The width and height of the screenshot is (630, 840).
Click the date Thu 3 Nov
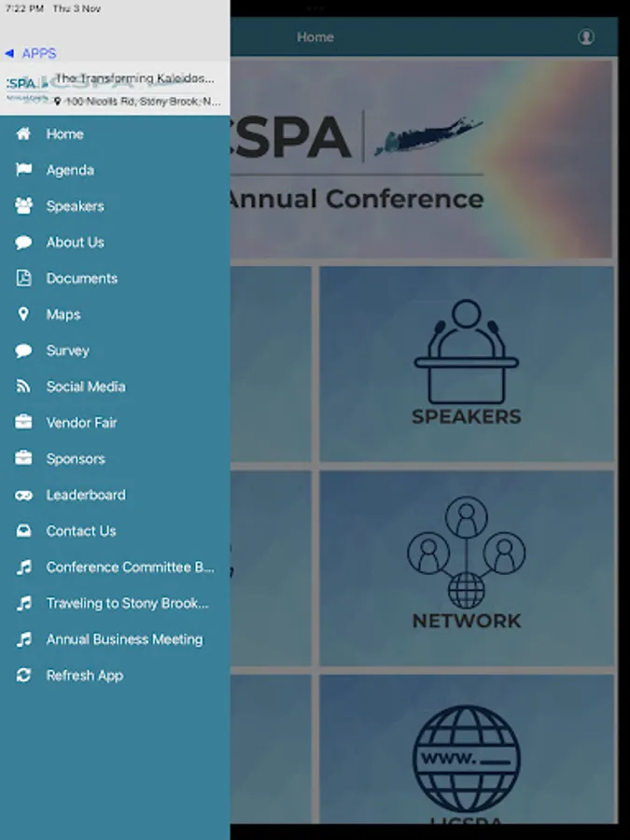tap(77, 8)
